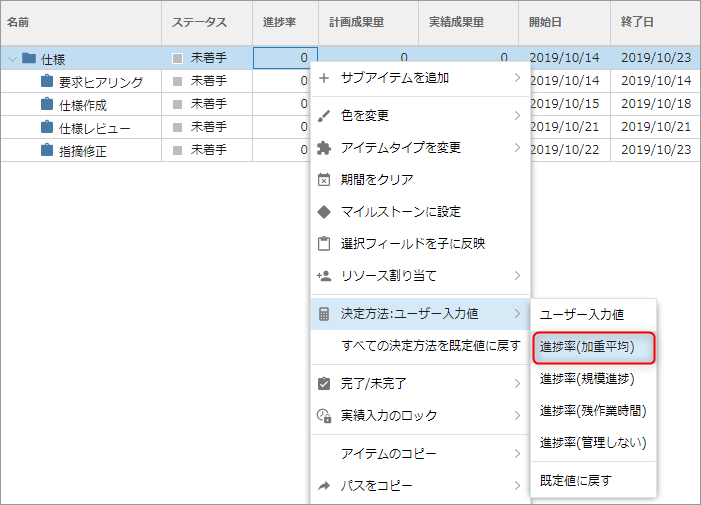Choose 既定値に戻す in the submenu
Image resolution: width=701 pixels, height=505 pixels.
click(593, 481)
